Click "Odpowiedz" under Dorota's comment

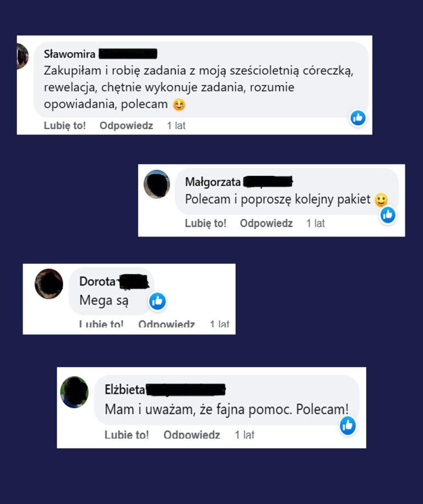pyautogui.click(x=166, y=324)
